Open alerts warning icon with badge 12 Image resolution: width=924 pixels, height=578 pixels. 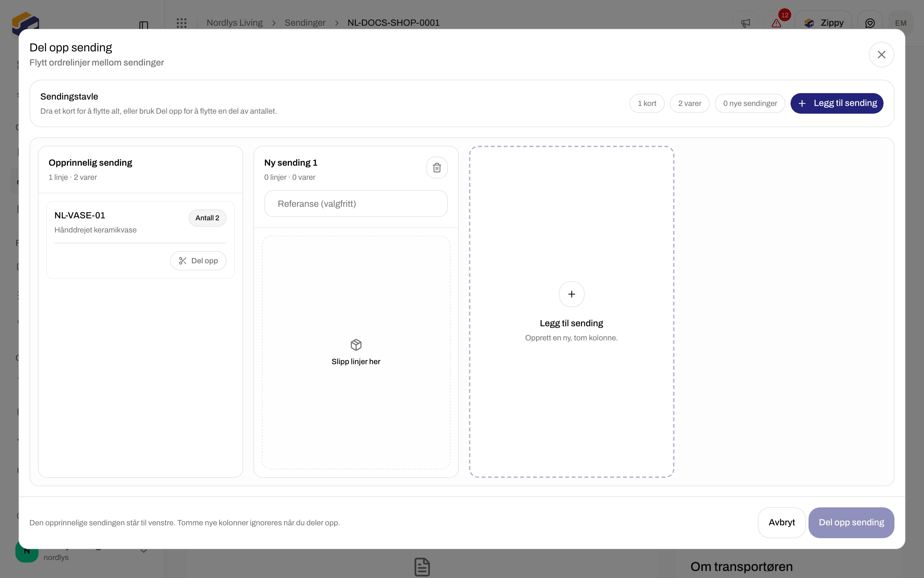[776, 23]
